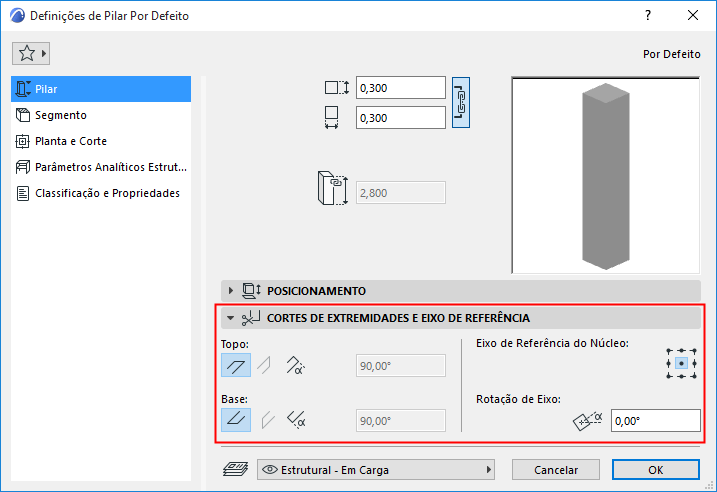The image size is (717, 492).
Task: Click the layer stack icon
Action: pyautogui.click(x=235, y=469)
